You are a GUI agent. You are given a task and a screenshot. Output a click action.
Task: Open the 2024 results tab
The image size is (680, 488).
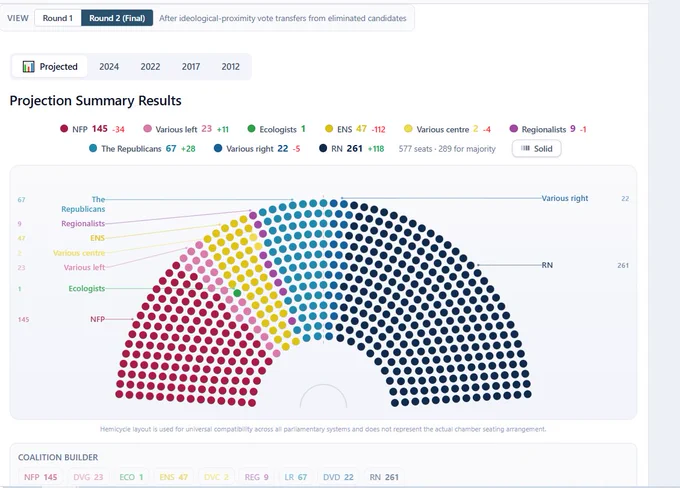pyautogui.click(x=109, y=66)
